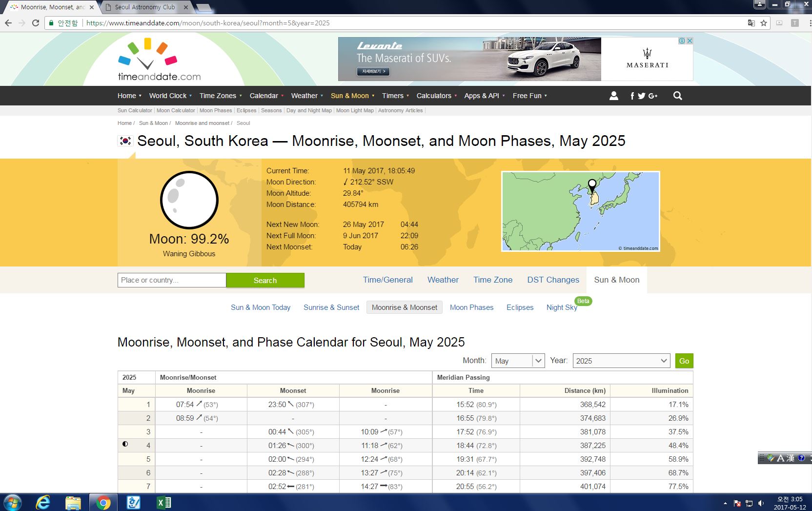812x511 pixels.
Task: Click the South Korea flag icon
Action: coord(125,141)
